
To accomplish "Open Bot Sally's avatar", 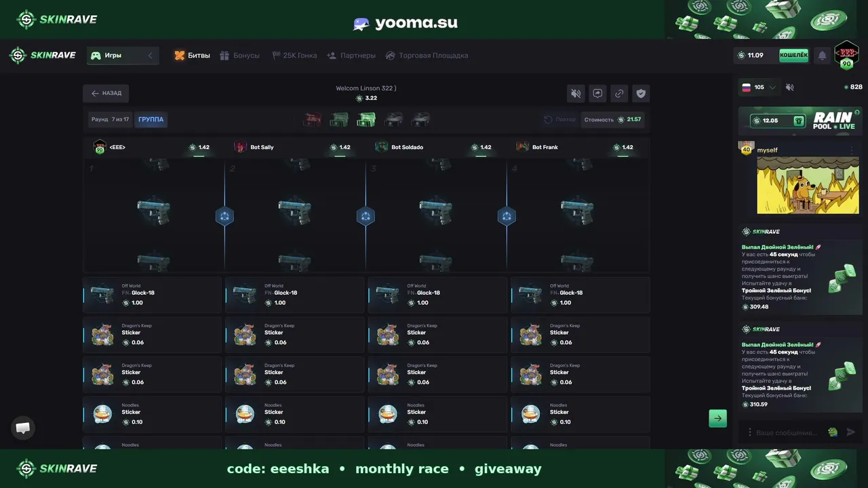I will pyautogui.click(x=241, y=146).
